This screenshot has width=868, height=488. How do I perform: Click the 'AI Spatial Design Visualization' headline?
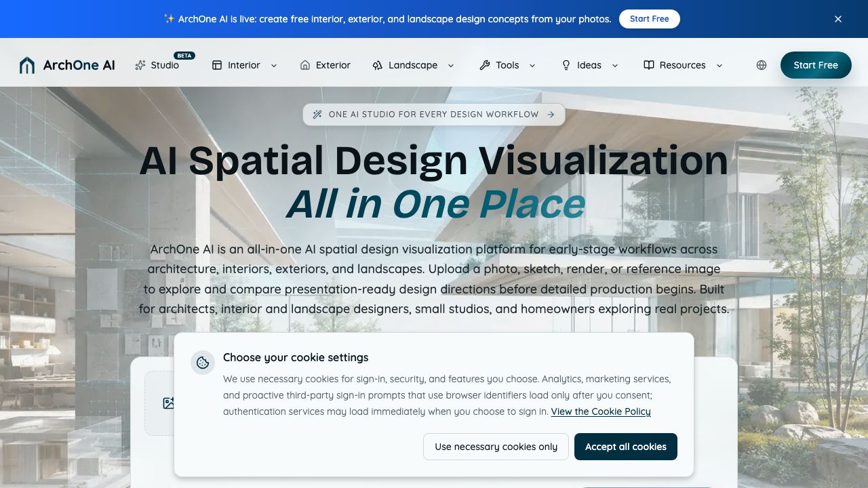(434, 161)
